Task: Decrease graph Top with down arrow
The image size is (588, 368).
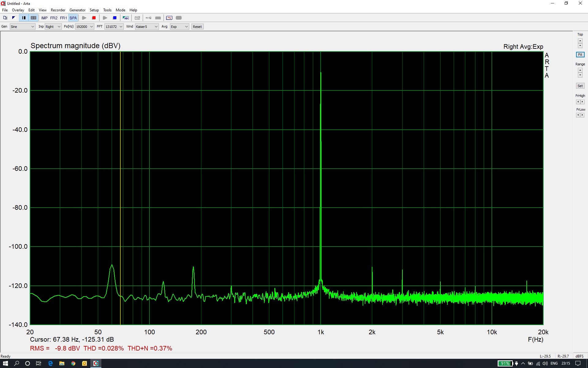Action: 580,46
